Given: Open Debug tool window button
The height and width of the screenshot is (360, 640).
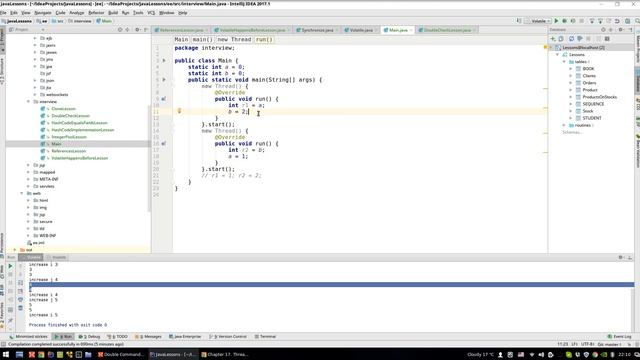Looking at the screenshot, I should [89, 337].
